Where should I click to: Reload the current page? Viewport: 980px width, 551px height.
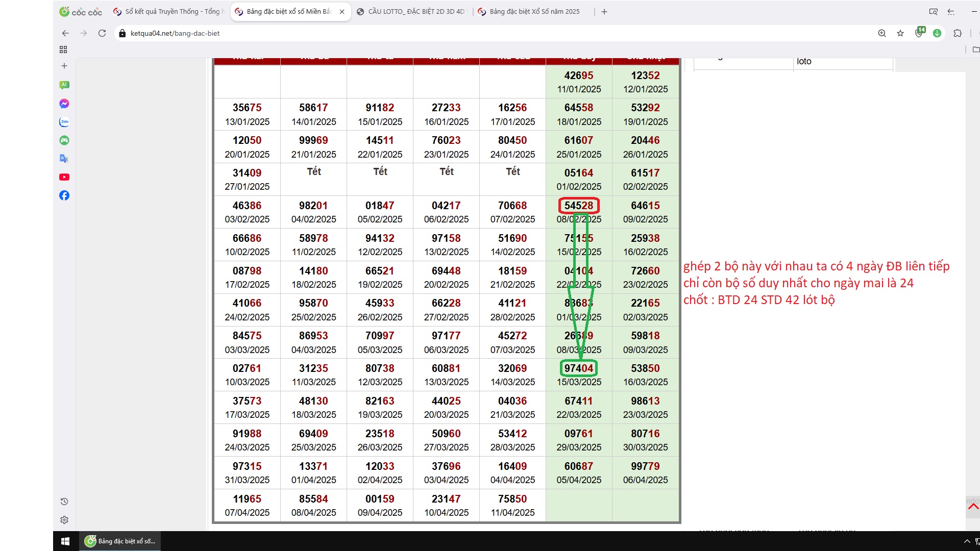point(102,33)
